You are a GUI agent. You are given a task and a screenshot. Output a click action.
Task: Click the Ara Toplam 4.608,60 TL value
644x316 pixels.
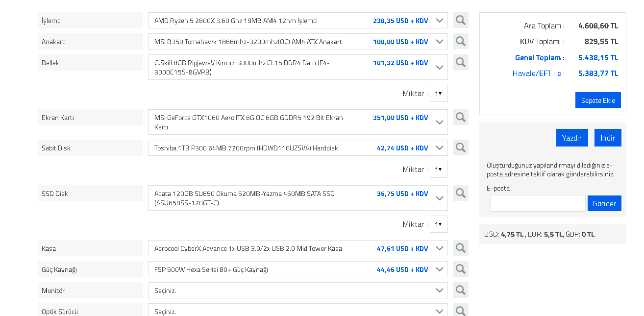click(598, 26)
